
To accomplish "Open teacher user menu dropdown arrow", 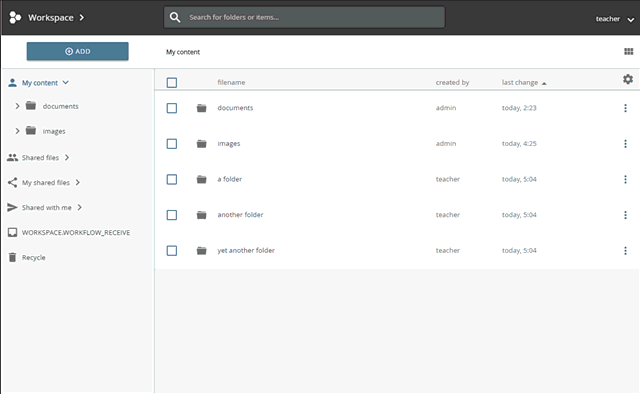I will pyautogui.click(x=631, y=20).
